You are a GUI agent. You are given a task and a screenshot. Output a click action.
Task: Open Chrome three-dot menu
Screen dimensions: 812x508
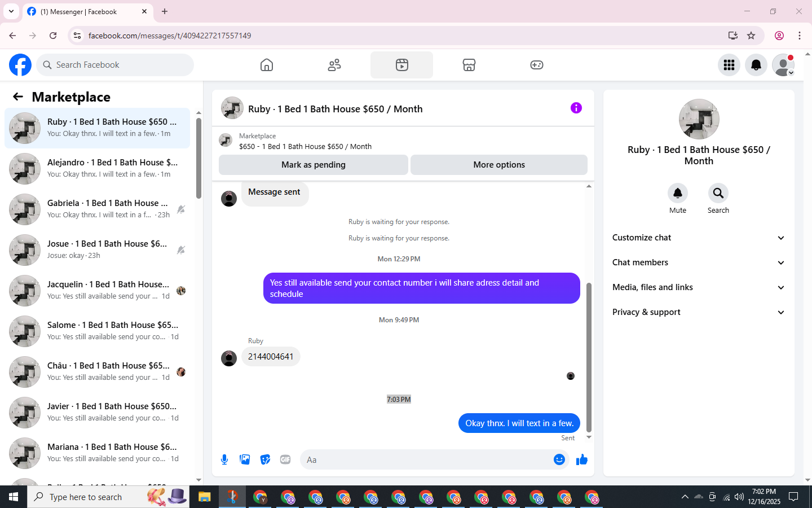800,36
